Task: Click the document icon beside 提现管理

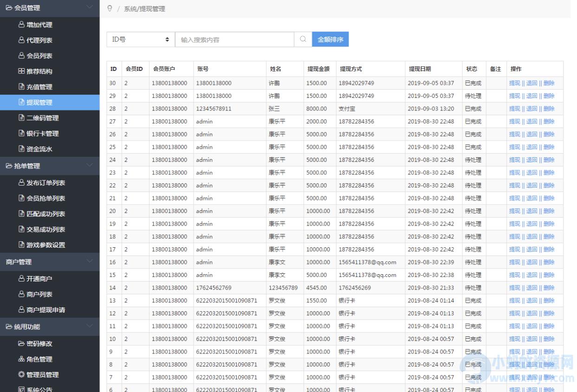Action: point(21,103)
